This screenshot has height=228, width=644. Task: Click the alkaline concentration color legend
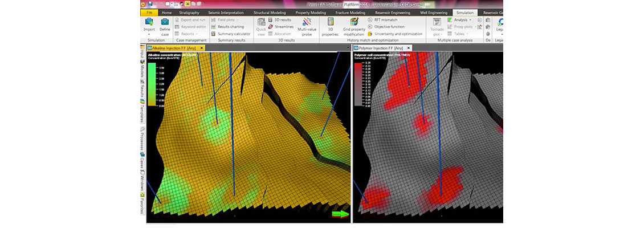(153, 84)
